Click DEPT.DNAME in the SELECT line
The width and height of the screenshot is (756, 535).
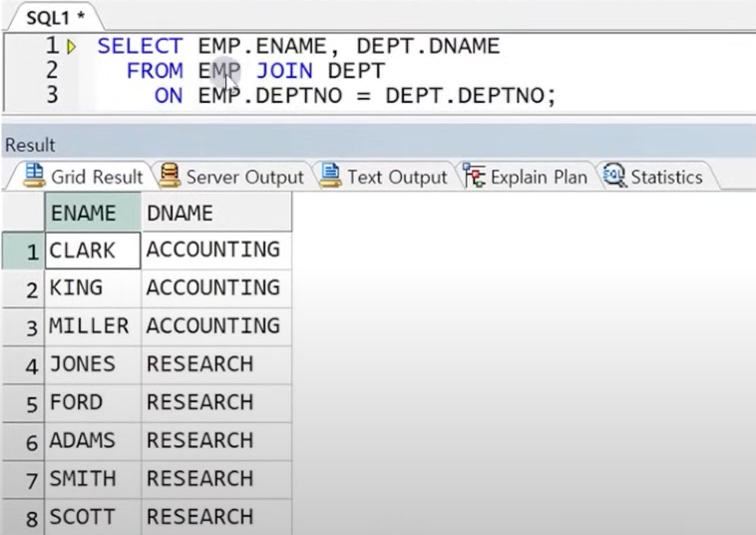[x=428, y=46]
